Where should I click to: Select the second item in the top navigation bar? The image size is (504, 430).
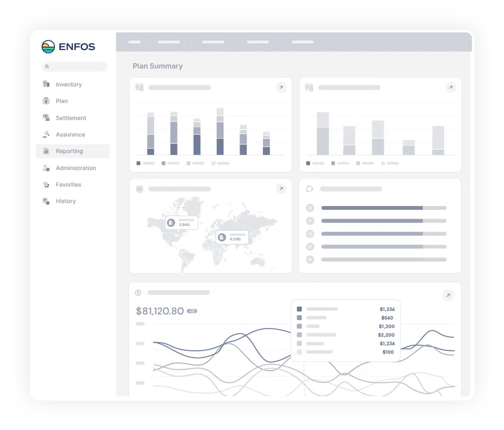169,42
